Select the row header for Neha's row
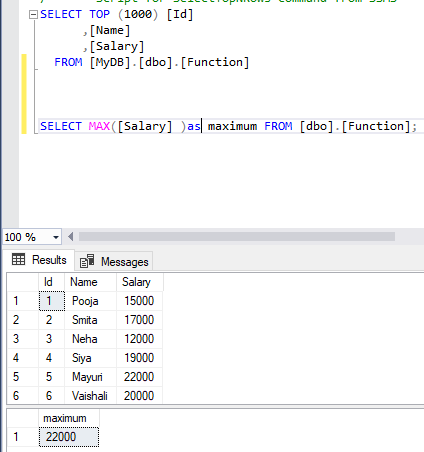This screenshot has height=452, width=424. pos(23,339)
